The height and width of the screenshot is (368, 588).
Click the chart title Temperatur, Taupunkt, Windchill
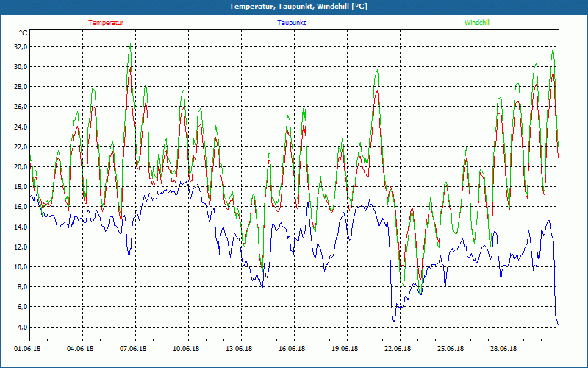coord(298,7)
